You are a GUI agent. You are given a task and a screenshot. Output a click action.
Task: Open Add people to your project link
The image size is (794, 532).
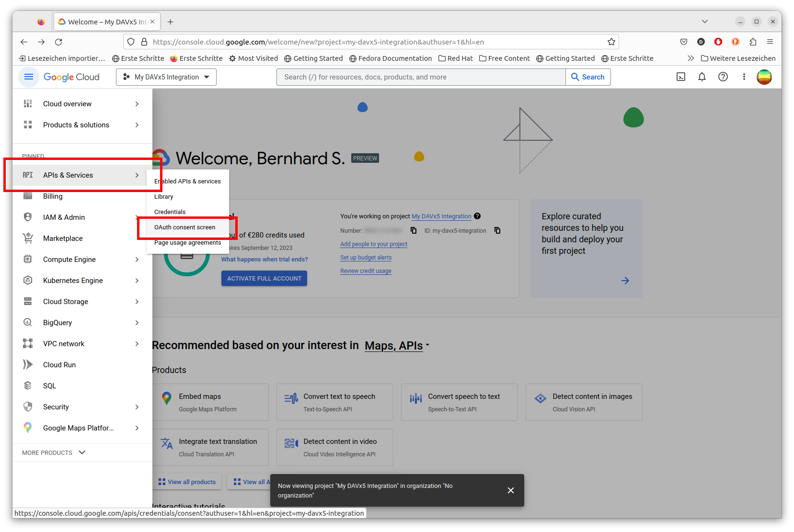pos(374,244)
